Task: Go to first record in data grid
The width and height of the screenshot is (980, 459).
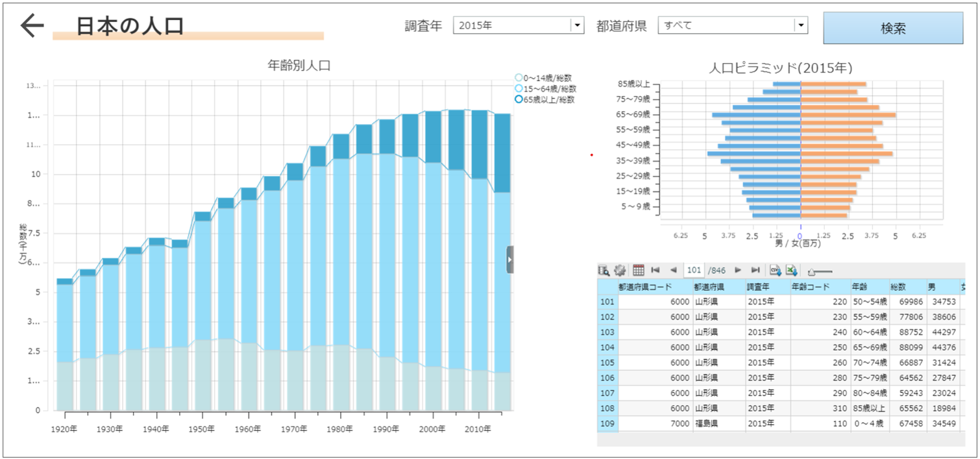Action: pyautogui.click(x=655, y=270)
